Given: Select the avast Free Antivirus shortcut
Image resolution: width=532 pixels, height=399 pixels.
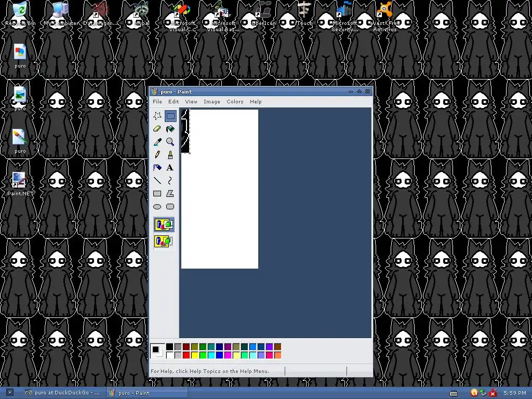Looking at the screenshot, I should tap(385, 16).
